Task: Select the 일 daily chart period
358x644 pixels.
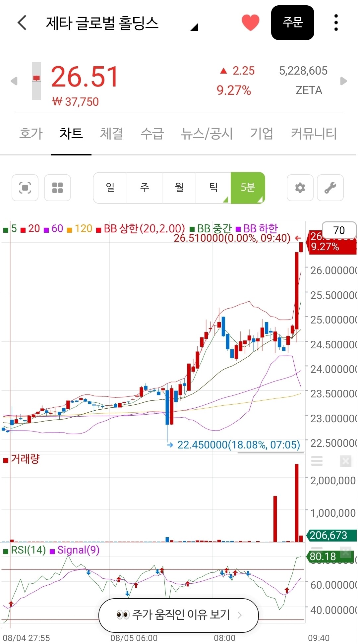Action: click(110, 188)
